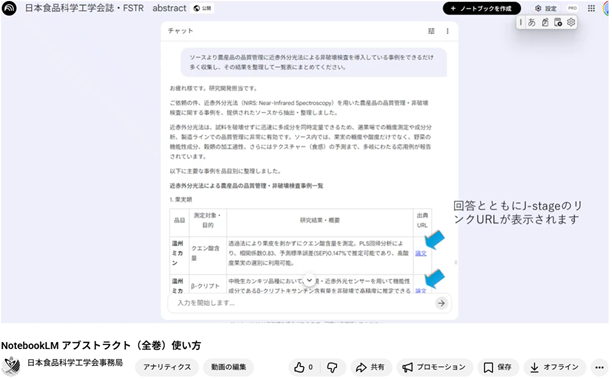The height and width of the screenshot is (379, 612).
Task: Click the 公開 public status badge
Action: tap(203, 8)
